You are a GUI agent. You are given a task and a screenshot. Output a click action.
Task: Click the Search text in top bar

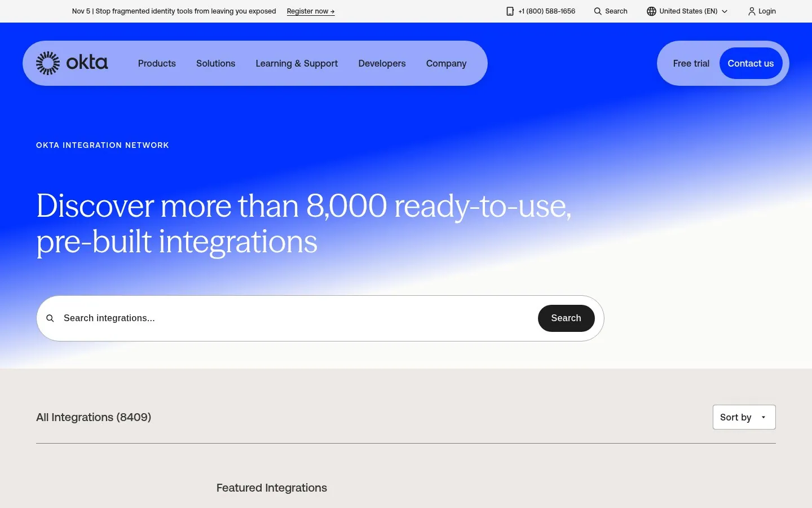pyautogui.click(x=616, y=11)
